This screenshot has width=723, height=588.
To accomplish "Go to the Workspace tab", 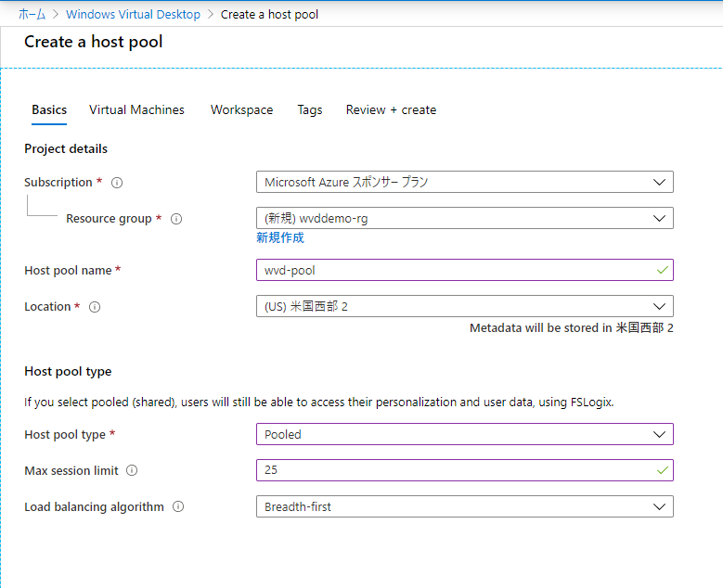I will 241,110.
